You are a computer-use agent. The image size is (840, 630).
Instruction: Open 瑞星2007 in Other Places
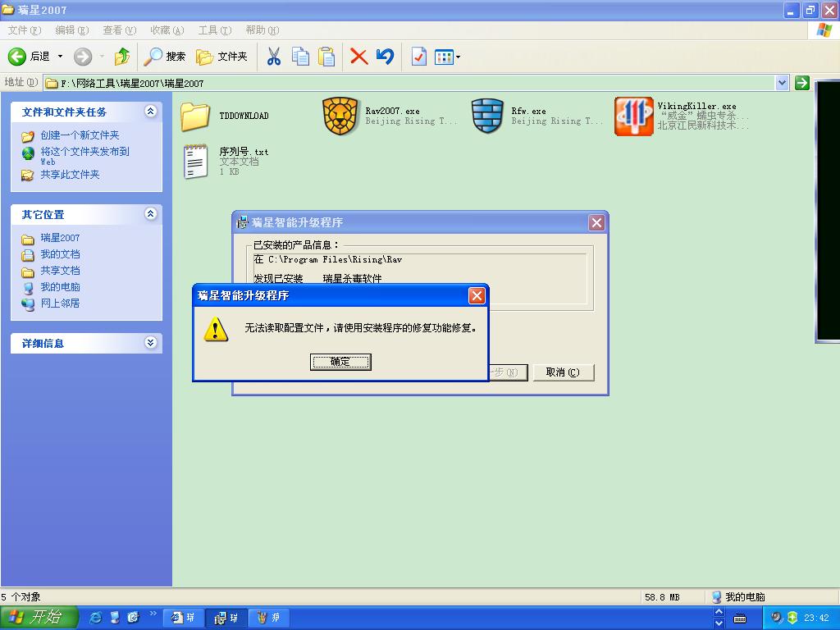pos(60,238)
